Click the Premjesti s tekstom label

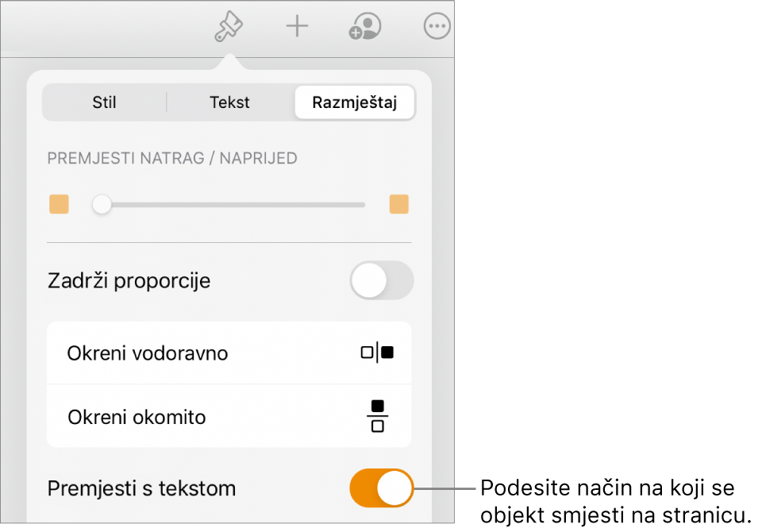pos(141,488)
